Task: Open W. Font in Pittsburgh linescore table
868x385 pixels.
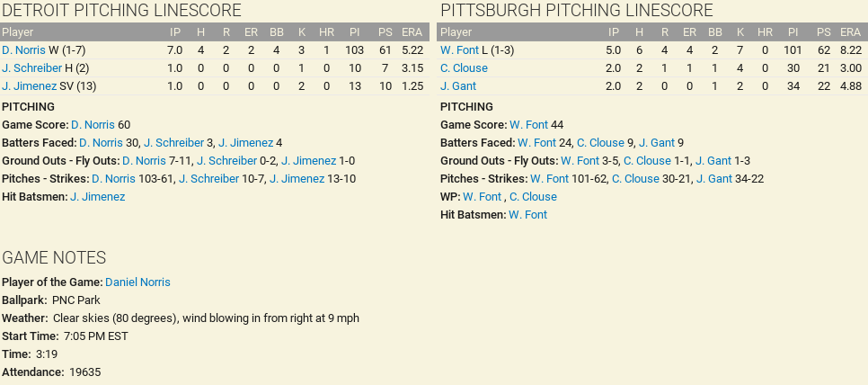Action: coord(459,49)
